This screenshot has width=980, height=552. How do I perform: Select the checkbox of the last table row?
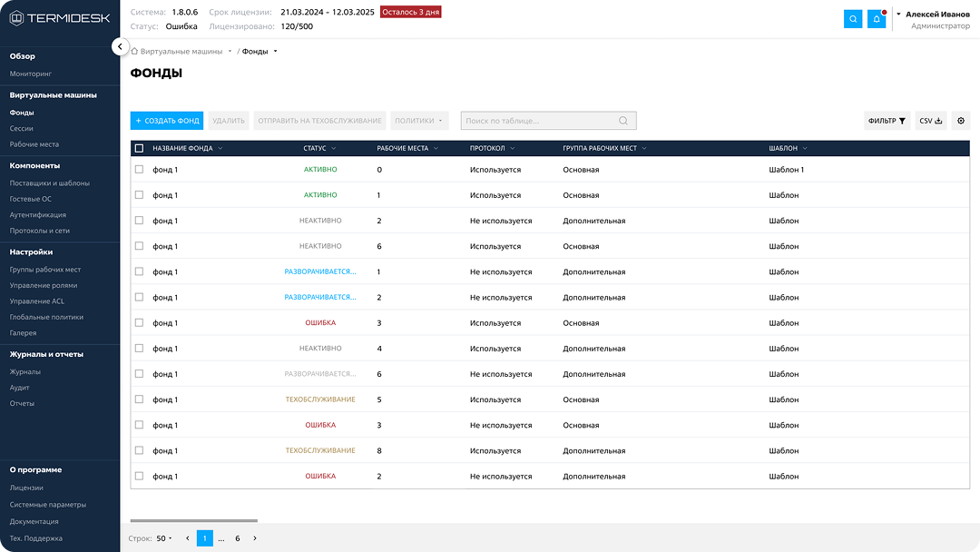pyautogui.click(x=139, y=476)
